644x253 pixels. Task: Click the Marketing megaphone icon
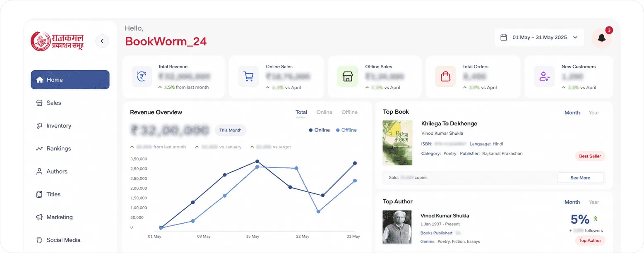[40, 217]
